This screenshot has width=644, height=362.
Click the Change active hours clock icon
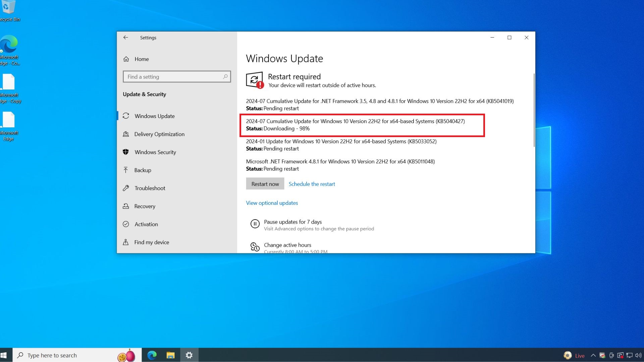click(x=255, y=247)
